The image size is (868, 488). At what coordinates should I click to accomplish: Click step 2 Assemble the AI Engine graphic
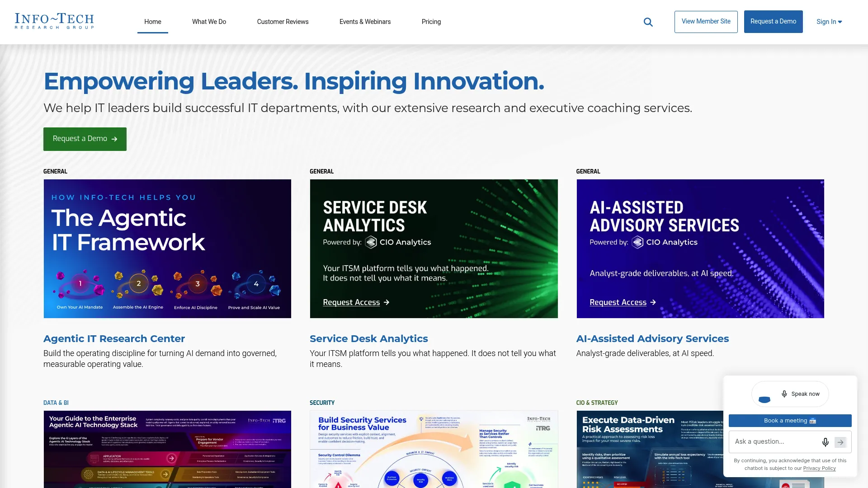(x=138, y=290)
